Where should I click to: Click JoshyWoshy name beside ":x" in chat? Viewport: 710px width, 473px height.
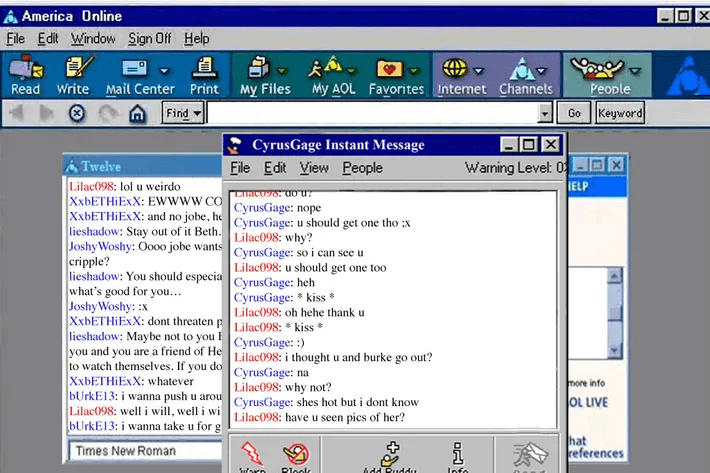100,306
